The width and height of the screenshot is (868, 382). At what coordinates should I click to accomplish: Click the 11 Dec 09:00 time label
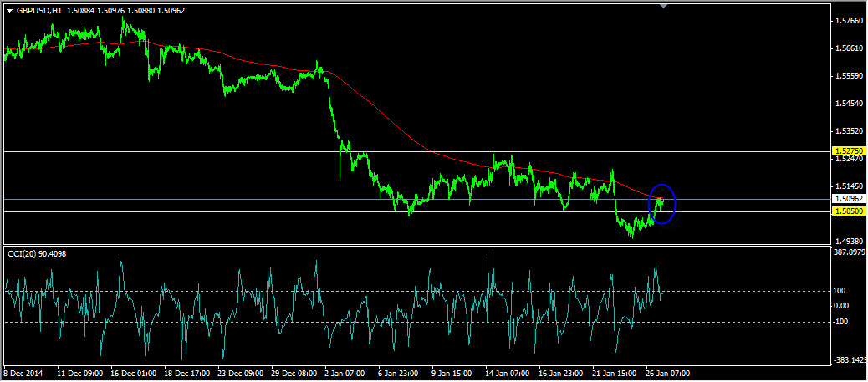coord(80,374)
